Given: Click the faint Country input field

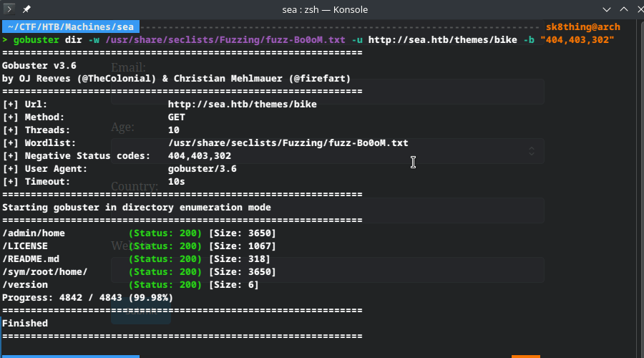Looking at the screenshot, I should 327,211.
